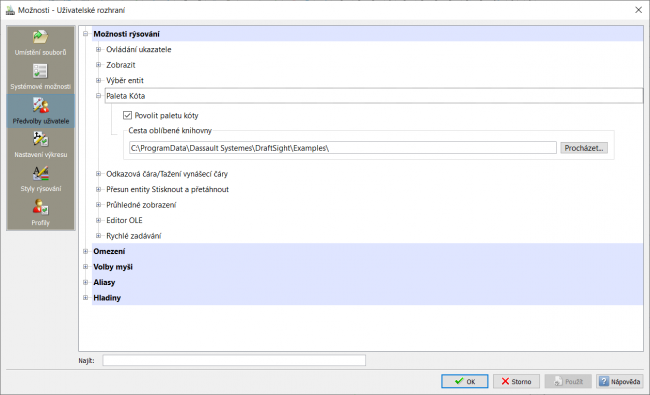
Task: Expand the Omezení section
Action: click(x=85, y=251)
